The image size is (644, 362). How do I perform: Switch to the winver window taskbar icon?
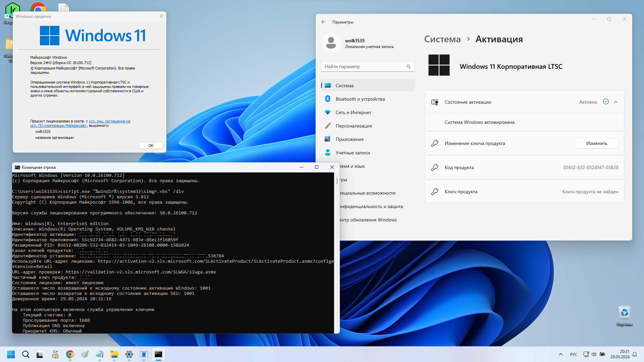[x=144, y=354]
